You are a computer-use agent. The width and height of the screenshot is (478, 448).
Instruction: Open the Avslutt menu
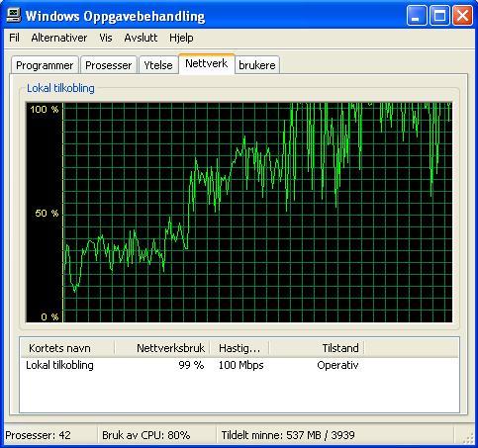141,38
